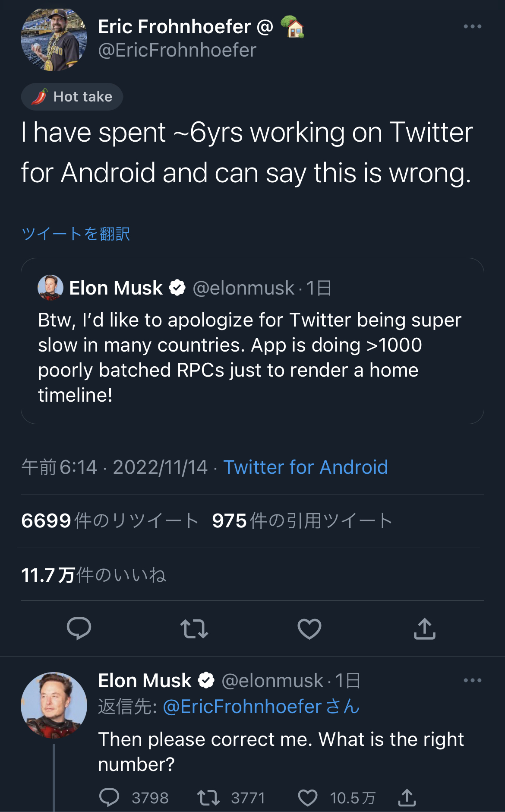
Task: View the 6699 retweets list
Action: (110, 521)
